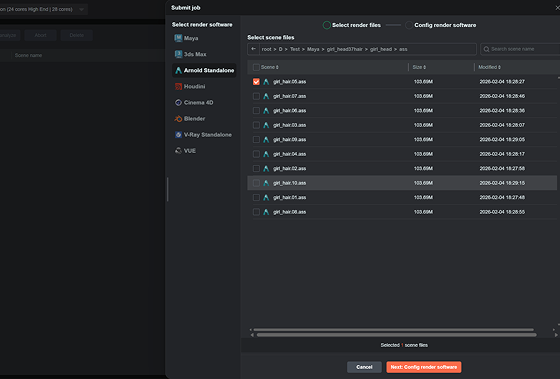Click Delete button in background window

pos(77,35)
